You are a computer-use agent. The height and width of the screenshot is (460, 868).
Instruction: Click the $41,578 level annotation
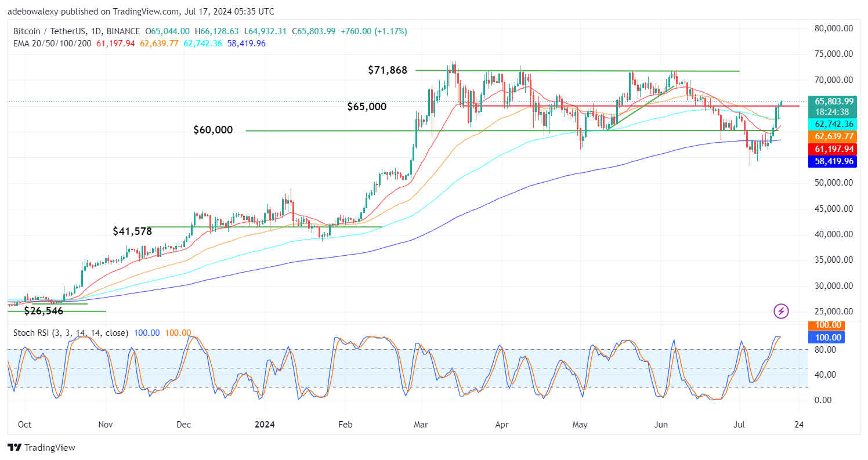(132, 231)
